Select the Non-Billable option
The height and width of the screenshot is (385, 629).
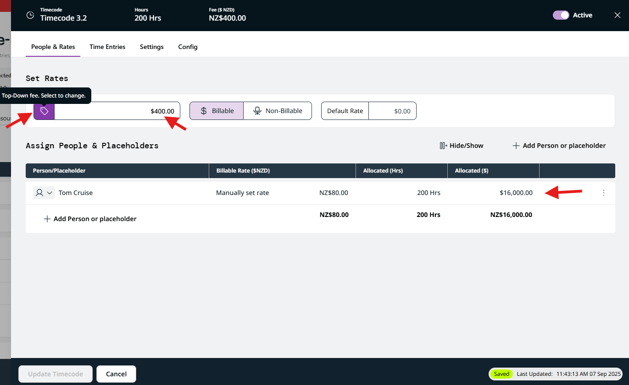pyautogui.click(x=278, y=111)
